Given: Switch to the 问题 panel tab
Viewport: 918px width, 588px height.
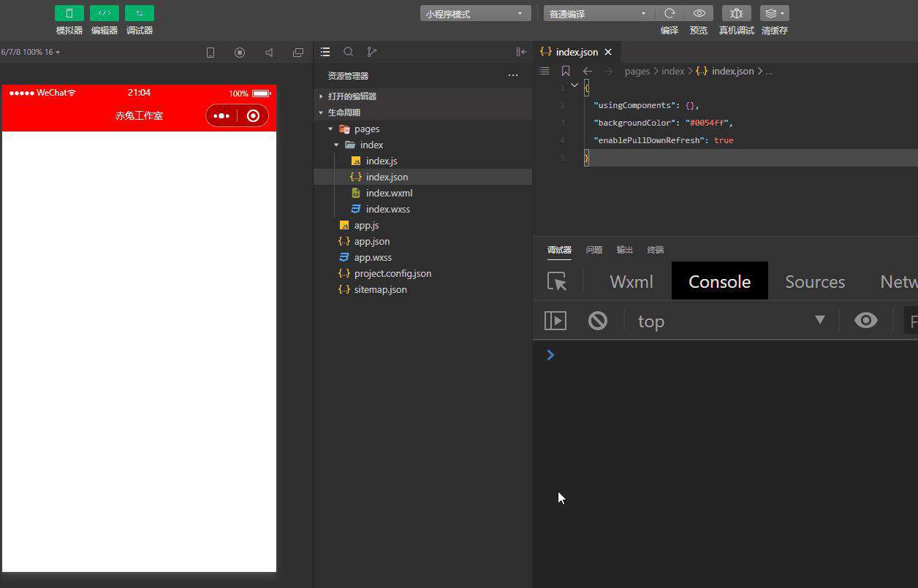Looking at the screenshot, I should pos(594,250).
